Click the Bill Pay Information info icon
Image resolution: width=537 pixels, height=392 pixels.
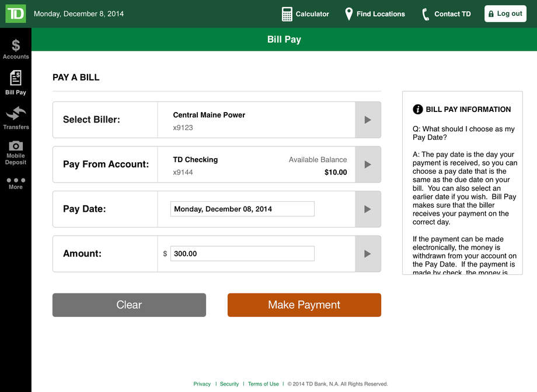click(418, 109)
